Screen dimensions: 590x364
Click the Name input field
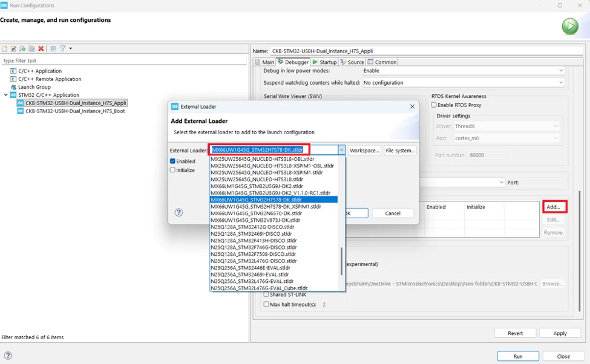coord(427,51)
